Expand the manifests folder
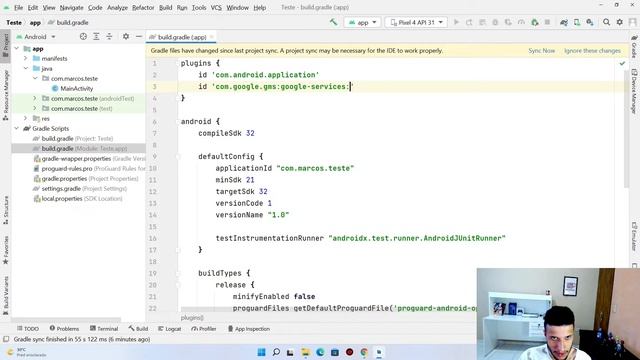This screenshot has width=640, height=360. point(26,59)
